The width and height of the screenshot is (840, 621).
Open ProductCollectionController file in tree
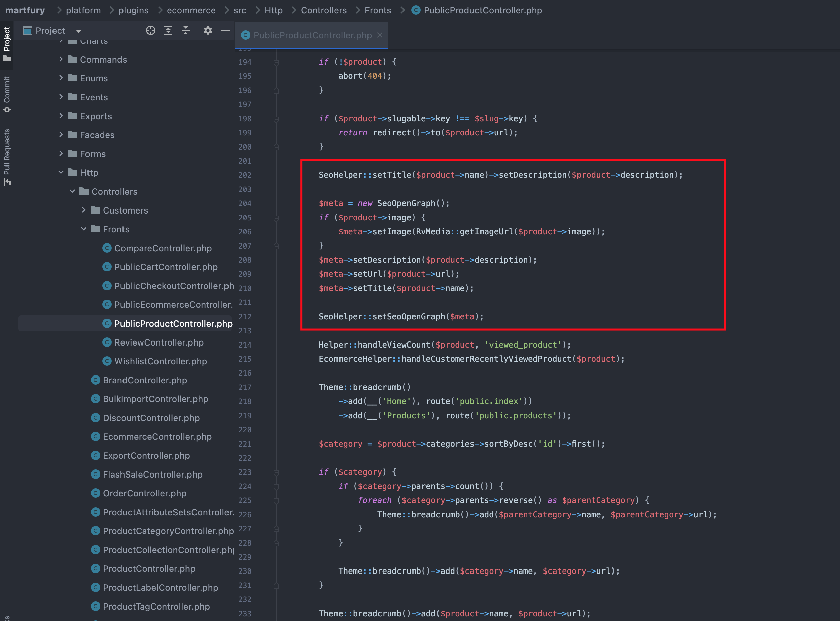(x=163, y=550)
